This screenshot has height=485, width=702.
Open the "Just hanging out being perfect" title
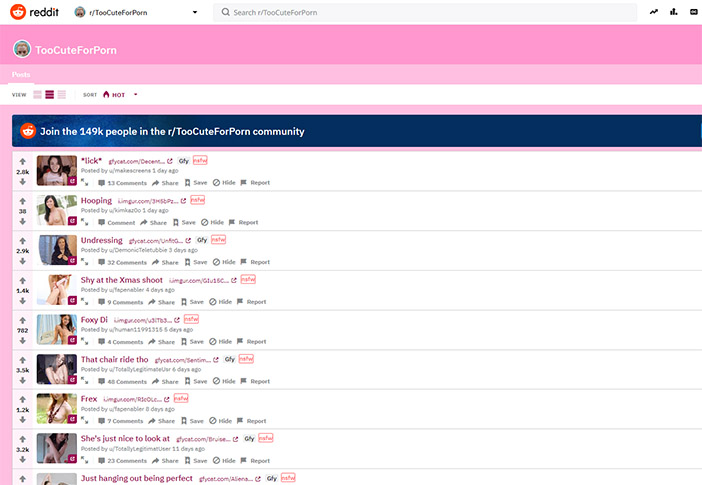pyautogui.click(x=137, y=478)
